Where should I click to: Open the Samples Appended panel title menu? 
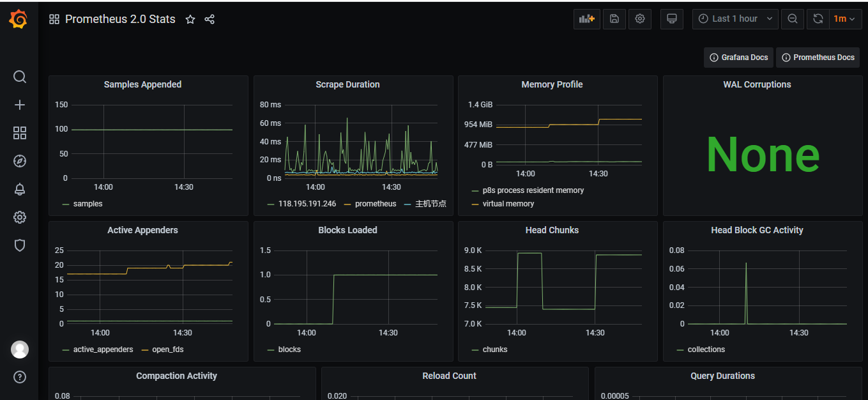[142, 84]
